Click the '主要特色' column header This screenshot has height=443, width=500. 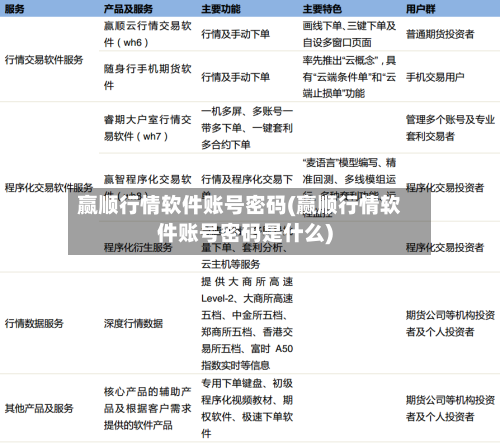coord(322,9)
